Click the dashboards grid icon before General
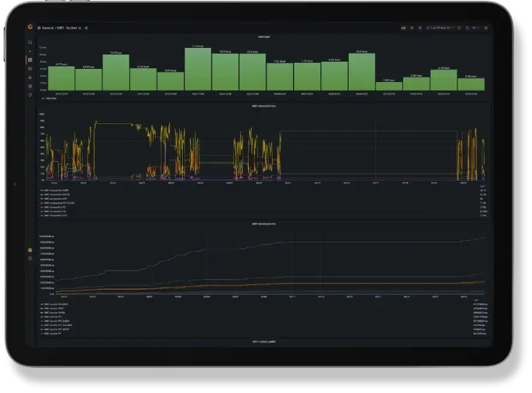The height and width of the screenshot is (393, 532). [x=39, y=28]
